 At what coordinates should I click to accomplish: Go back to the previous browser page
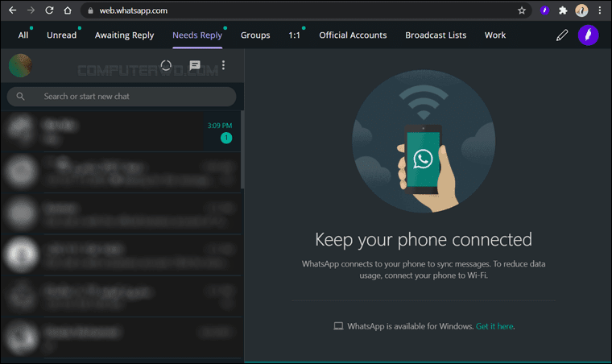13,10
